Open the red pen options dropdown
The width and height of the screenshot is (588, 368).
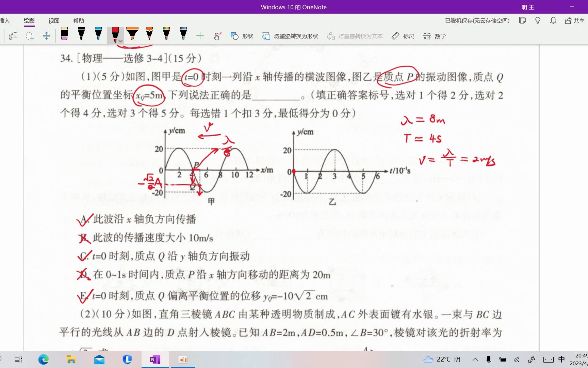pos(120,41)
